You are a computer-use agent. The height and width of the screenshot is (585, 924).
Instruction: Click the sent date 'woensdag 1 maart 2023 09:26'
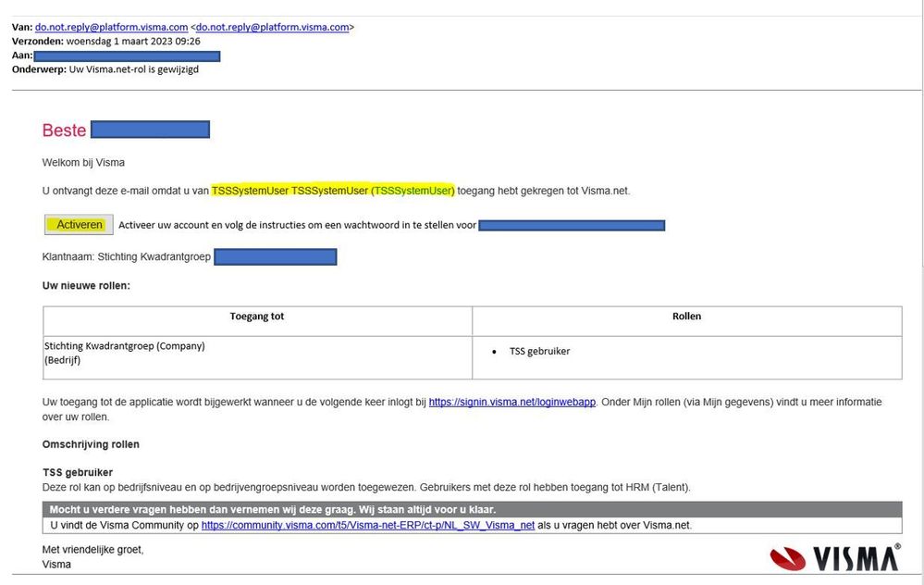tap(133, 42)
